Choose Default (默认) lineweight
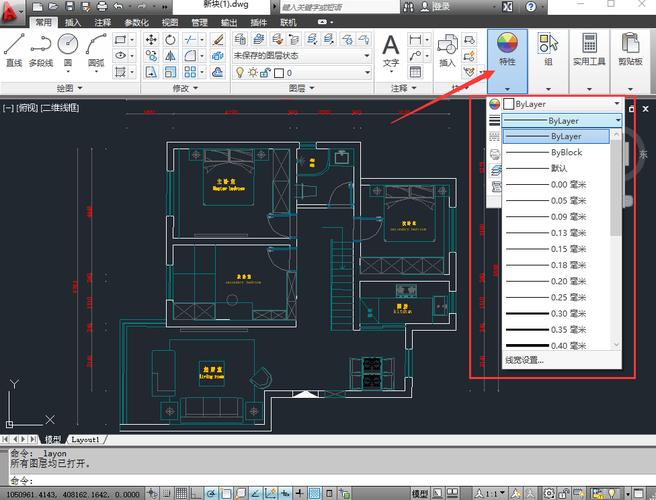Screen dimensions: 656x500 (556, 168)
